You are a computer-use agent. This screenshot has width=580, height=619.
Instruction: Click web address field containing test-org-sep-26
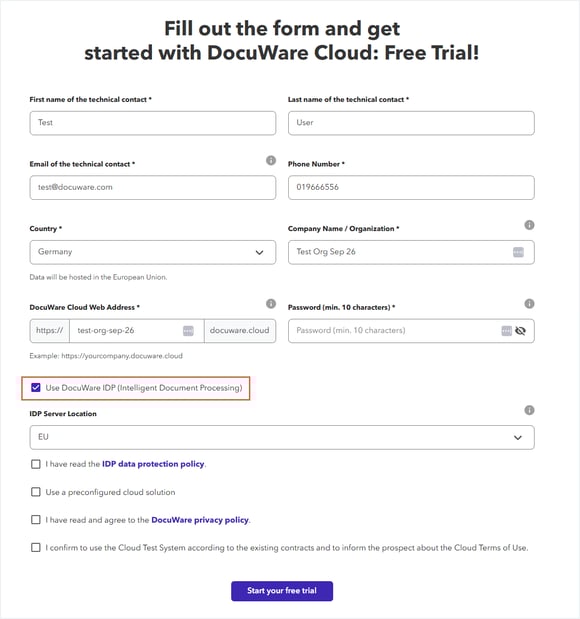coord(137,331)
